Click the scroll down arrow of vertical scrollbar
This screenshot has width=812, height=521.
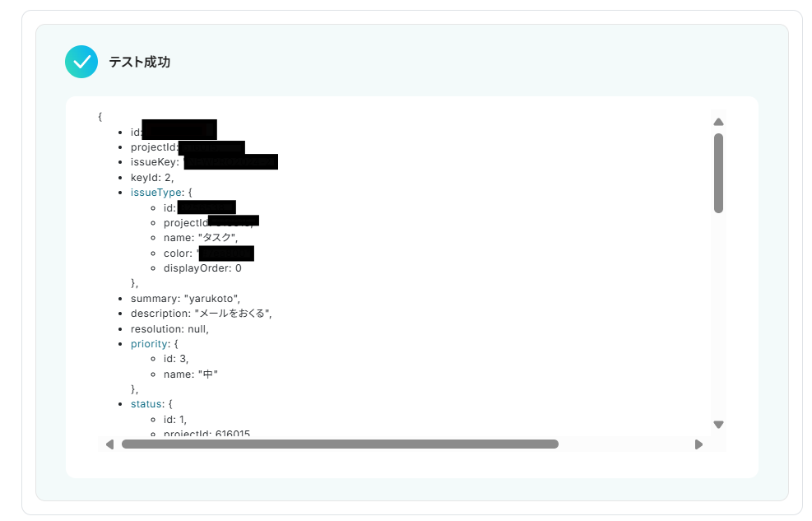[718, 424]
